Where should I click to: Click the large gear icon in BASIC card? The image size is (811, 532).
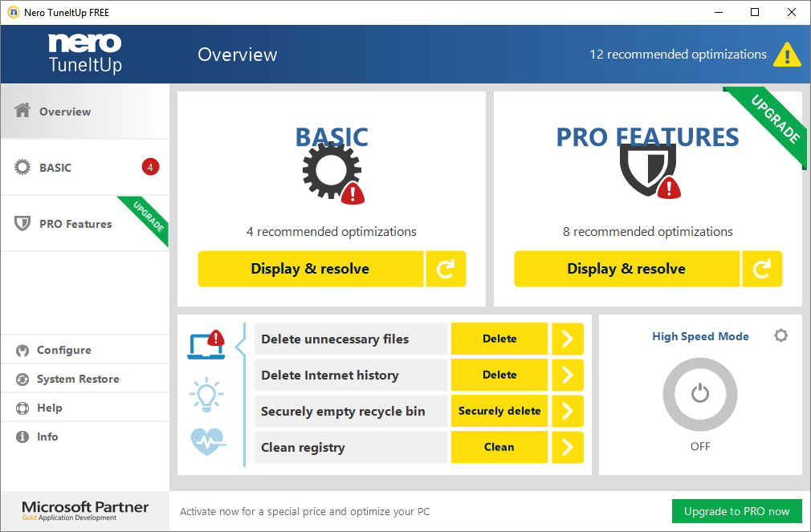[332, 172]
